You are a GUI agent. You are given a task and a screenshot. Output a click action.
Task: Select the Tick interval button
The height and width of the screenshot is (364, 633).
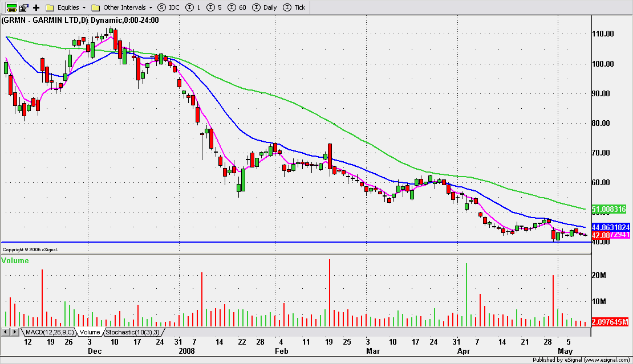(x=294, y=7)
